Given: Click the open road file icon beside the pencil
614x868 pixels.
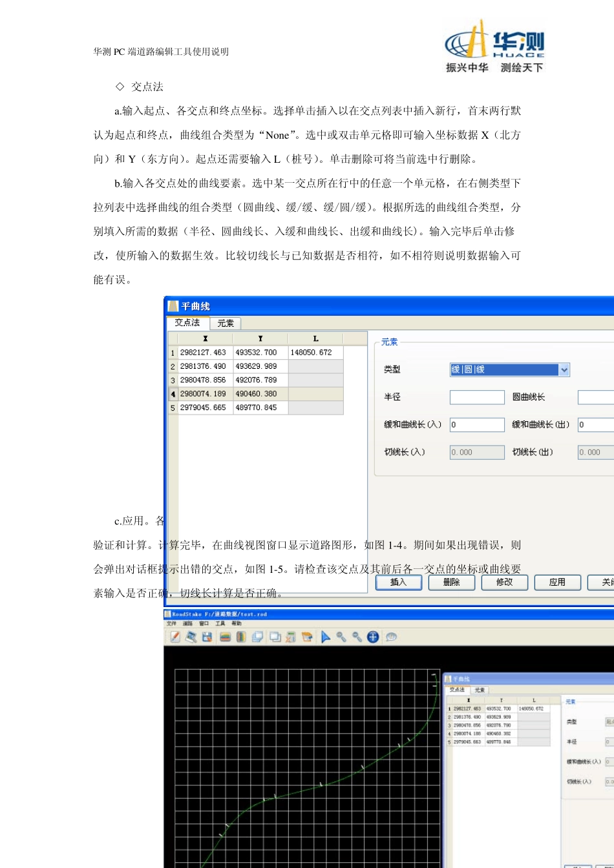Looking at the screenshot, I should (x=191, y=637).
